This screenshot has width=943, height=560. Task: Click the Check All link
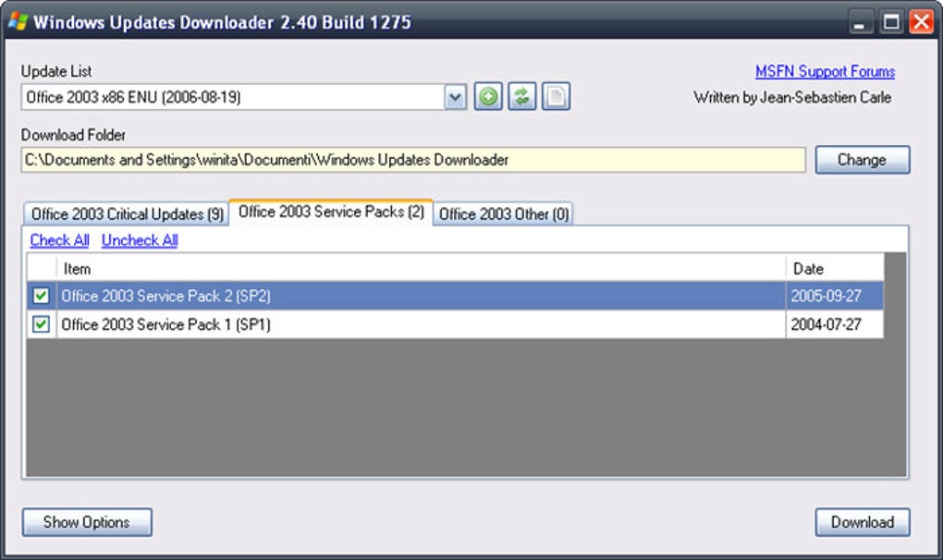tap(59, 240)
